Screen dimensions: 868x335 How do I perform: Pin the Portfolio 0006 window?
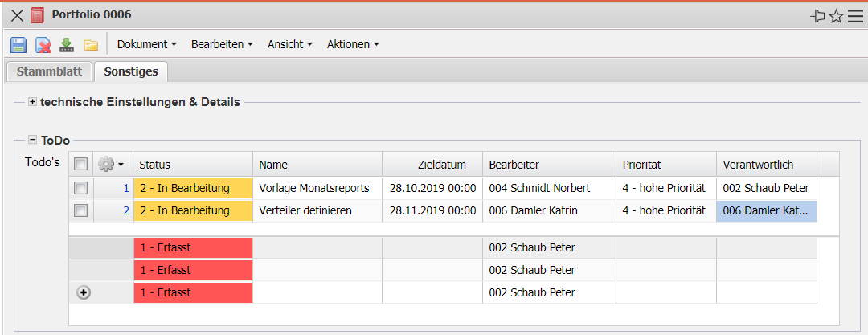click(818, 15)
